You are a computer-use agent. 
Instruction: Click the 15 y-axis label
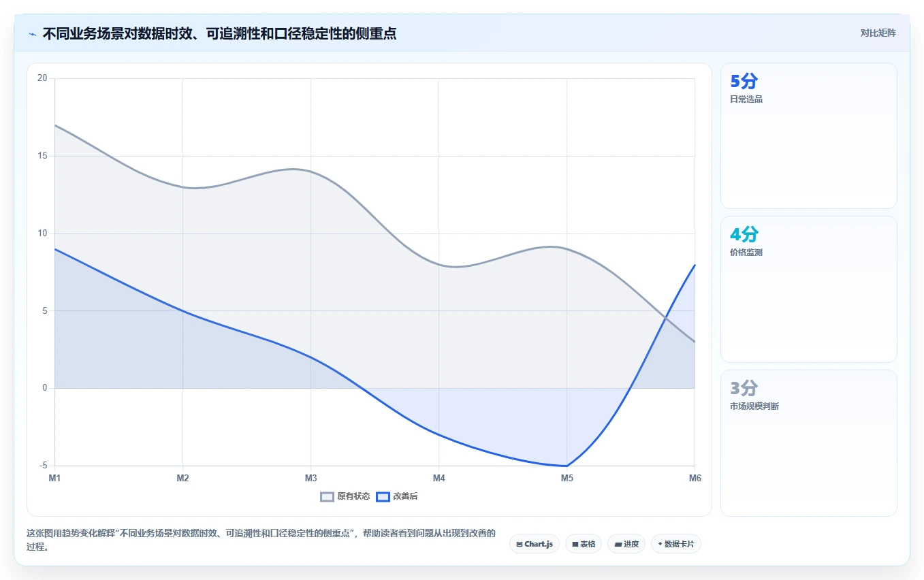(x=42, y=156)
